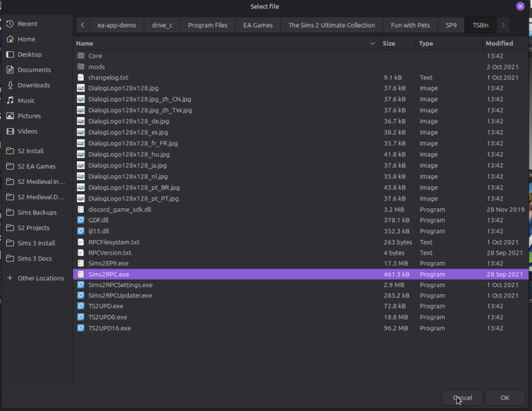The width and height of the screenshot is (532, 411).
Task: Click the Music note icon
Action: pos(10,100)
